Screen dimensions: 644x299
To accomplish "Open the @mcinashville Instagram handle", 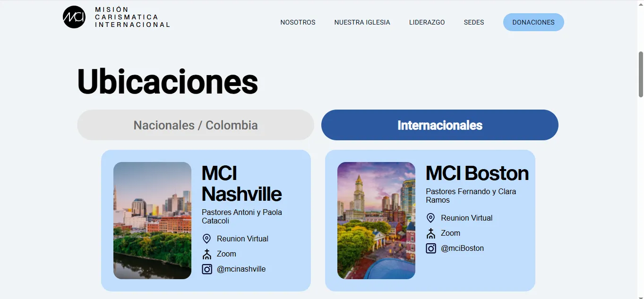I will [241, 269].
